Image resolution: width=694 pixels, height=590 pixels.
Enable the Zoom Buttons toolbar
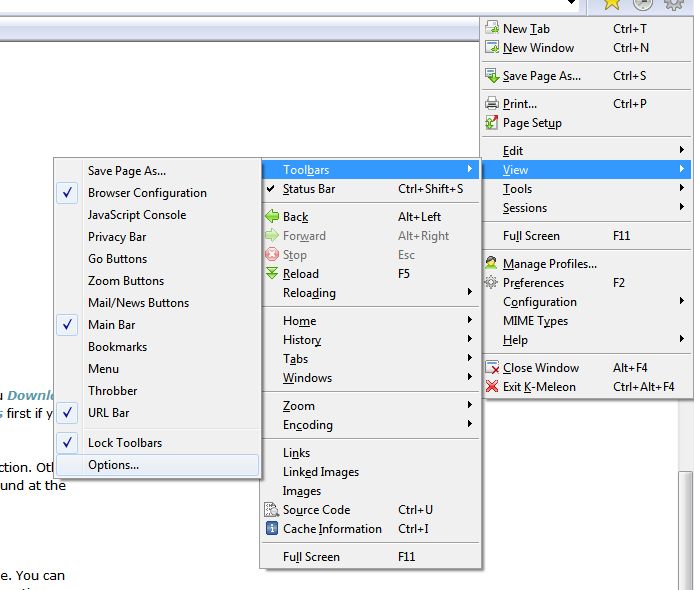[x=158, y=281]
